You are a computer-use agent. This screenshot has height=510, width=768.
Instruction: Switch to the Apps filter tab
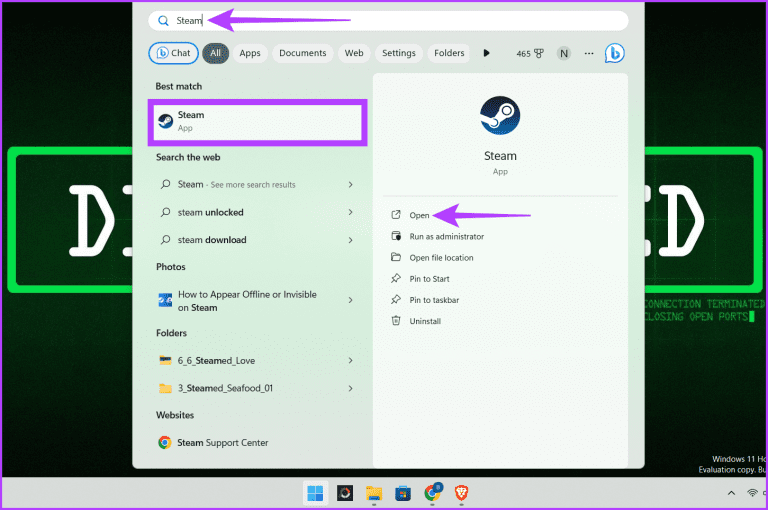(x=249, y=53)
